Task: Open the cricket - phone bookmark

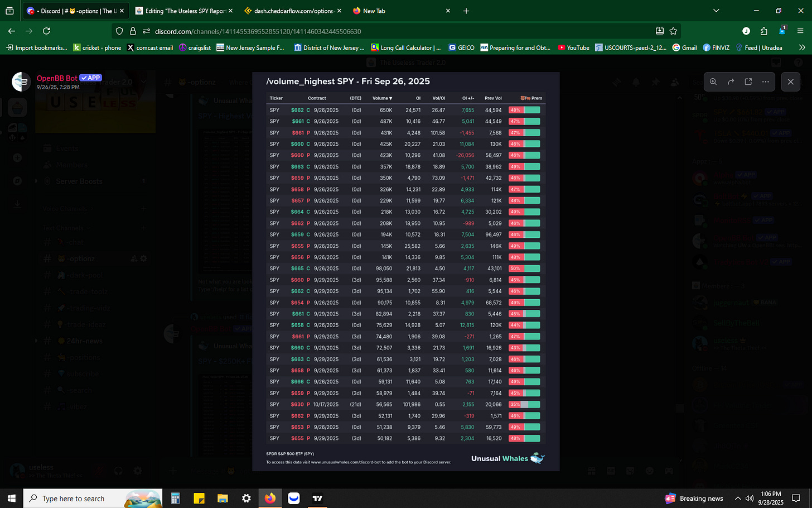Action: click(98, 47)
